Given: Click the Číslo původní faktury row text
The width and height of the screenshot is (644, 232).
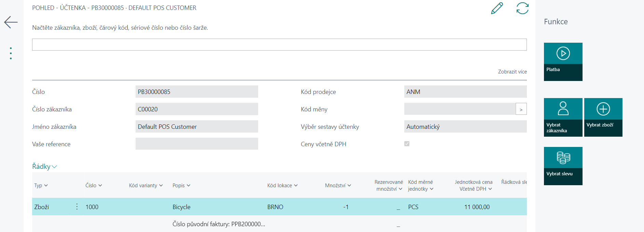Looking at the screenshot, I should (219, 224).
